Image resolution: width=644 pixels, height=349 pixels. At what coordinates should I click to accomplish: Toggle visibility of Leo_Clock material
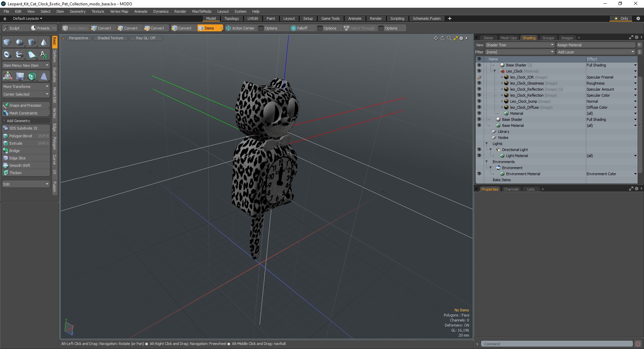click(x=479, y=71)
